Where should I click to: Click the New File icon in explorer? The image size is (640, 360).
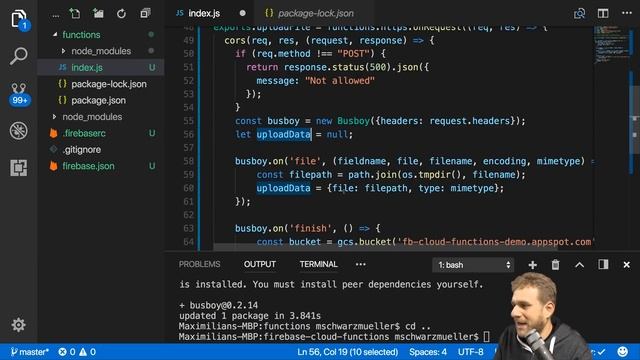75,13
